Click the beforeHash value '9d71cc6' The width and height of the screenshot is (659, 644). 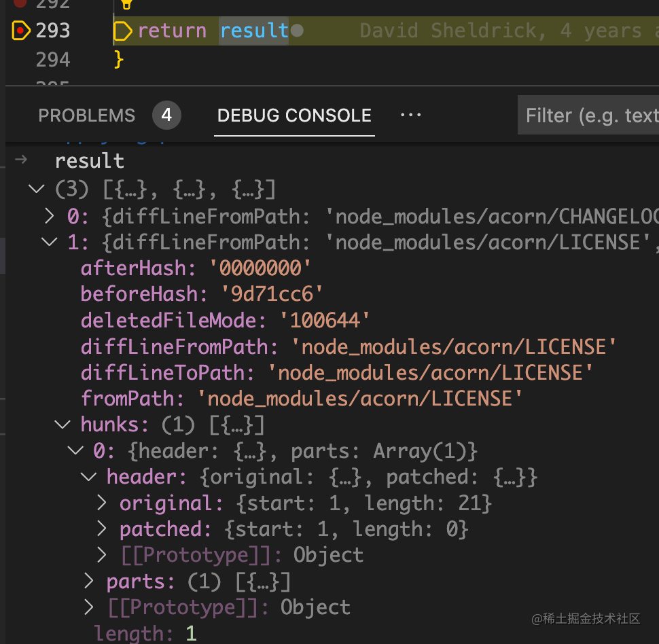click(x=272, y=294)
